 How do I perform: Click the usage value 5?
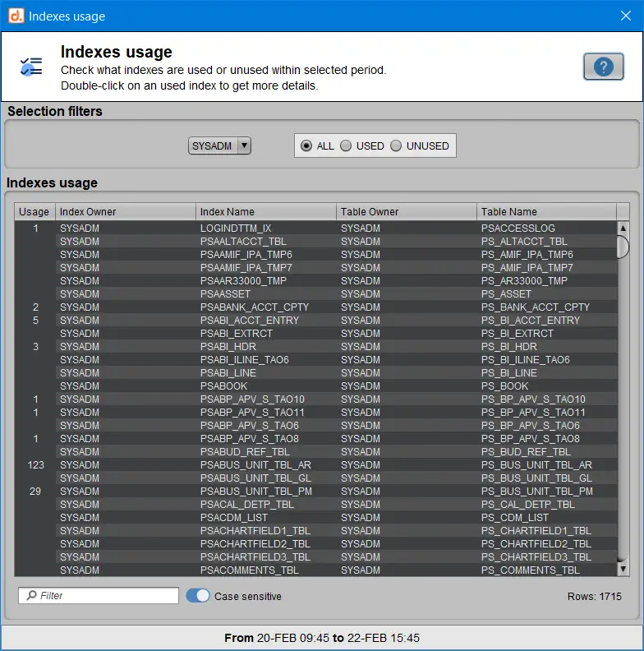click(35, 320)
